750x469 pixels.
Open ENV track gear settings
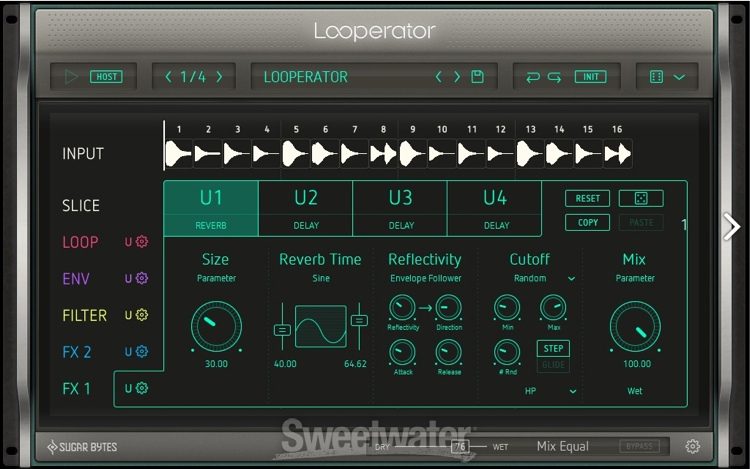click(142, 278)
